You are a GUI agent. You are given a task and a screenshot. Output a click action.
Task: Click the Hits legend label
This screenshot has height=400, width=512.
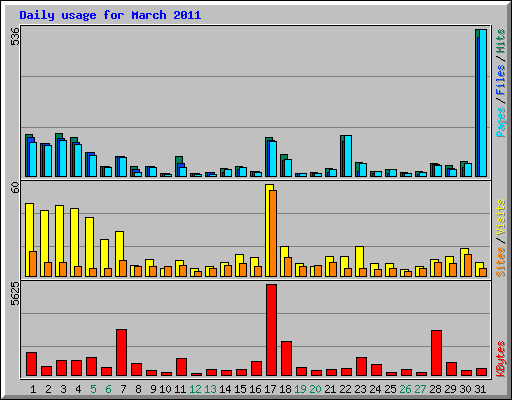[x=501, y=41]
